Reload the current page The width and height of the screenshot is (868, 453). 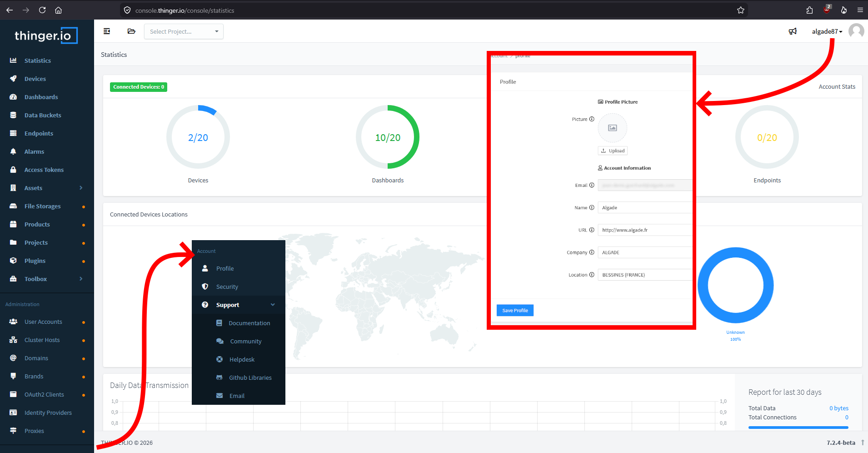coord(42,10)
